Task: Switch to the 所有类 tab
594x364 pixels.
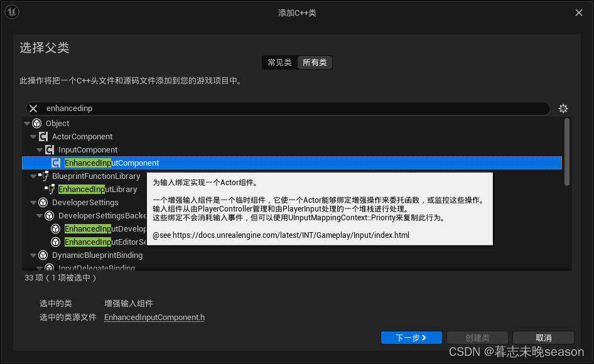Action: (315, 63)
